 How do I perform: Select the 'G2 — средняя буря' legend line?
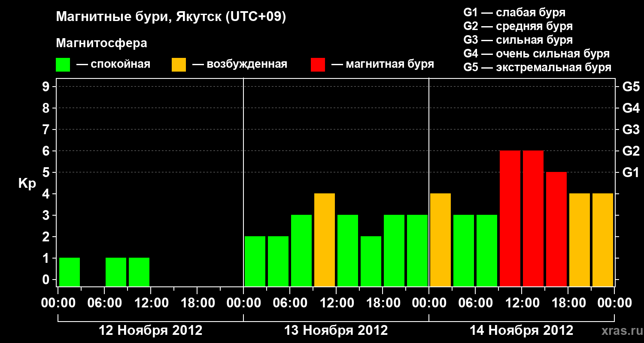tap(518, 26)
